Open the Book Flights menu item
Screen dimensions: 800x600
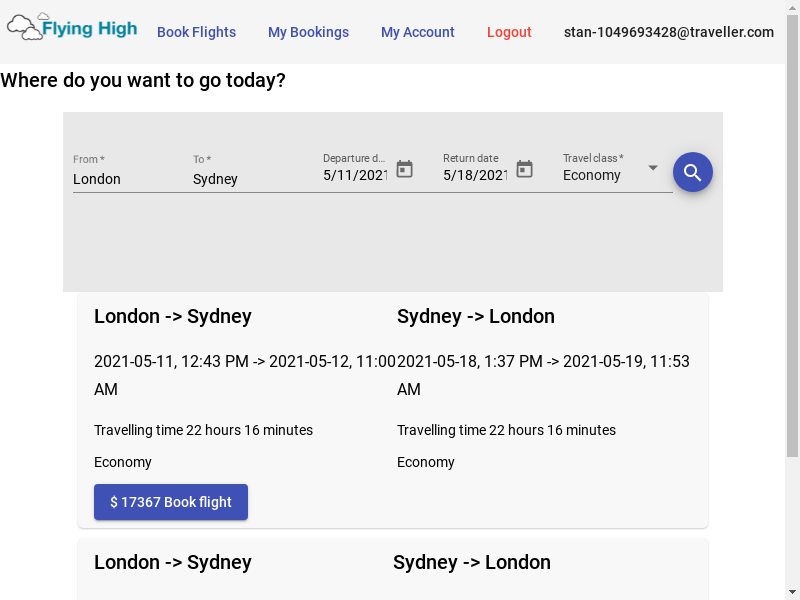[196, 32]
